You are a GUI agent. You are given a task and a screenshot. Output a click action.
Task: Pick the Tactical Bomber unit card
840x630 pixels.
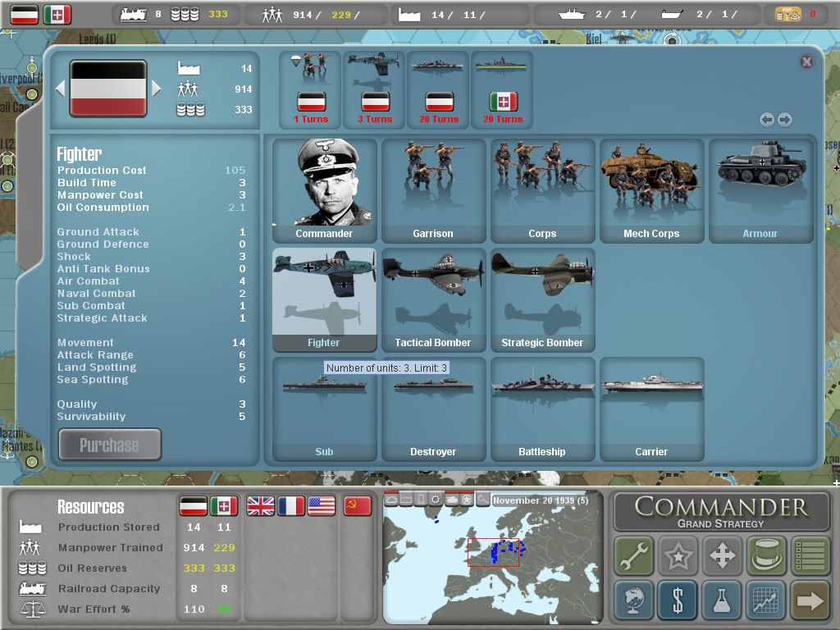[433, 300]
